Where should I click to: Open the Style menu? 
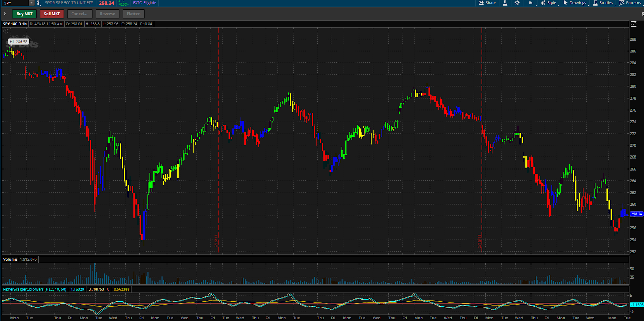tap(549, 3)
